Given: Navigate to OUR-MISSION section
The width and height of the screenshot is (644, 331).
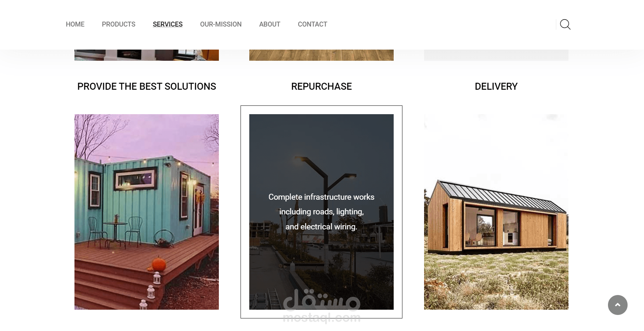Looking at the screenshot, I should (221, 24).
